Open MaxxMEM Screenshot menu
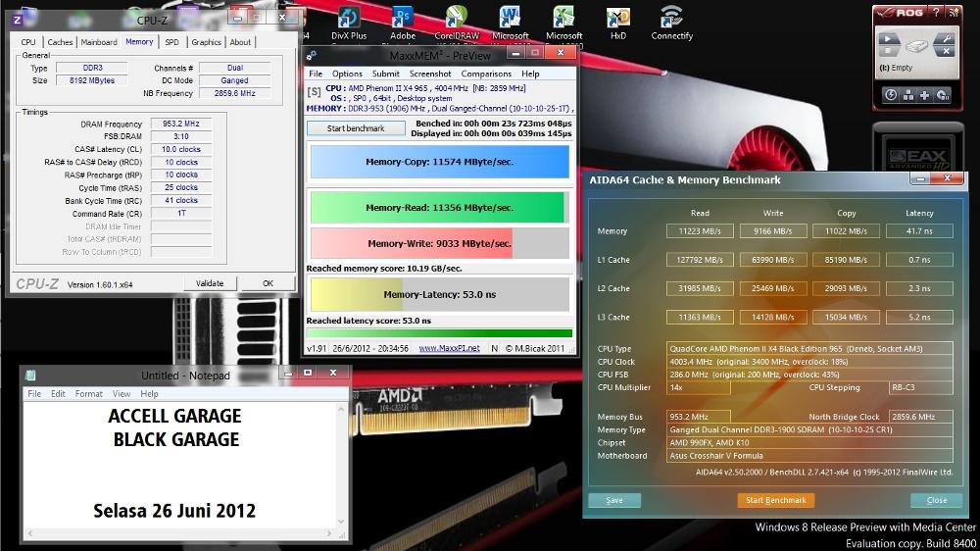 430,74
